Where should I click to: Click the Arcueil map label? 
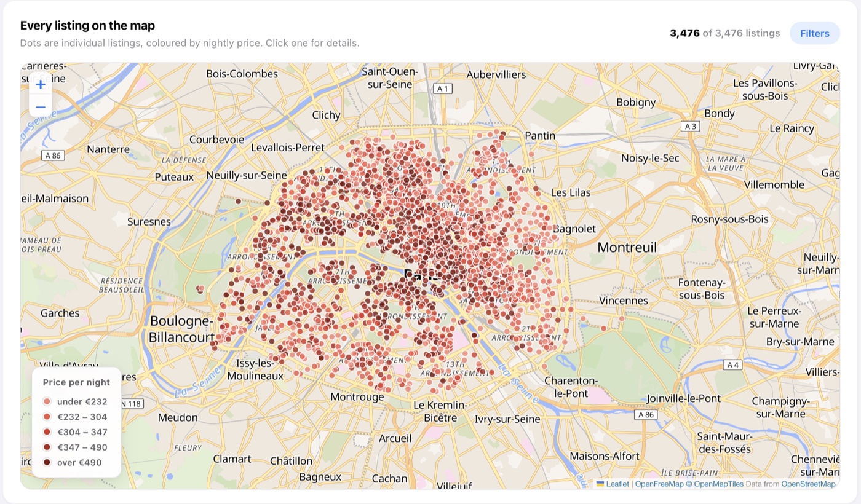[395, 438]
